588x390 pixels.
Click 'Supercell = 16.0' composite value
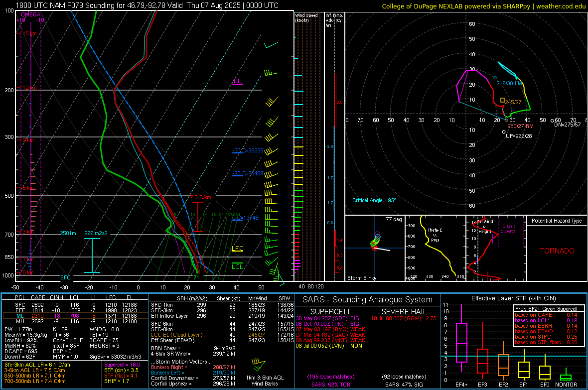click(x=122, y=365)
